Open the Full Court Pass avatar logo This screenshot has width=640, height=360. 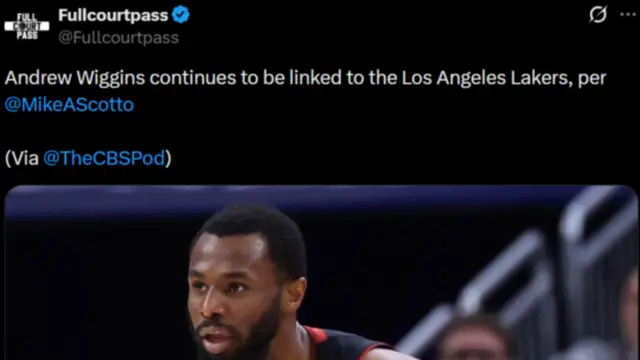point(27,26)
